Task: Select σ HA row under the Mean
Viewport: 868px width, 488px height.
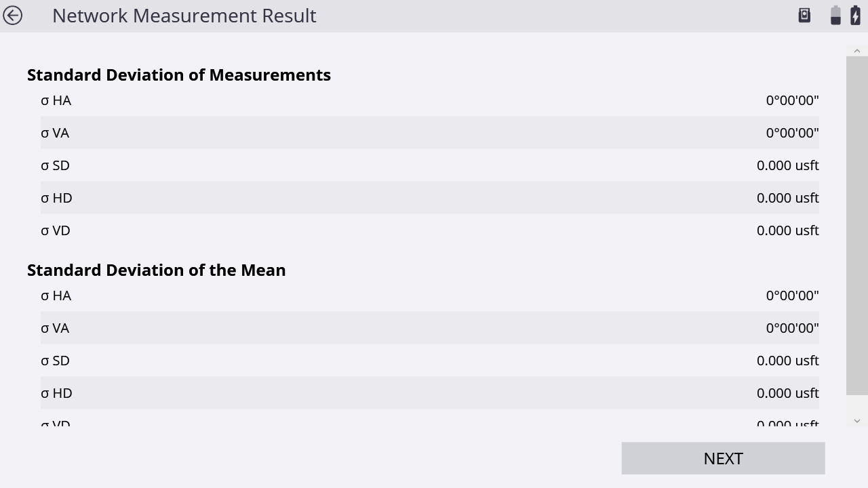Action: (430, 296)
